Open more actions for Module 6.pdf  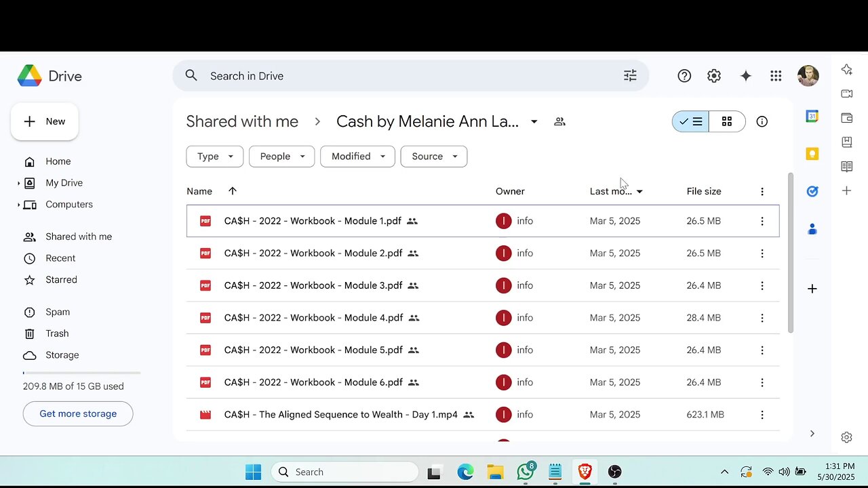(762, 382)
